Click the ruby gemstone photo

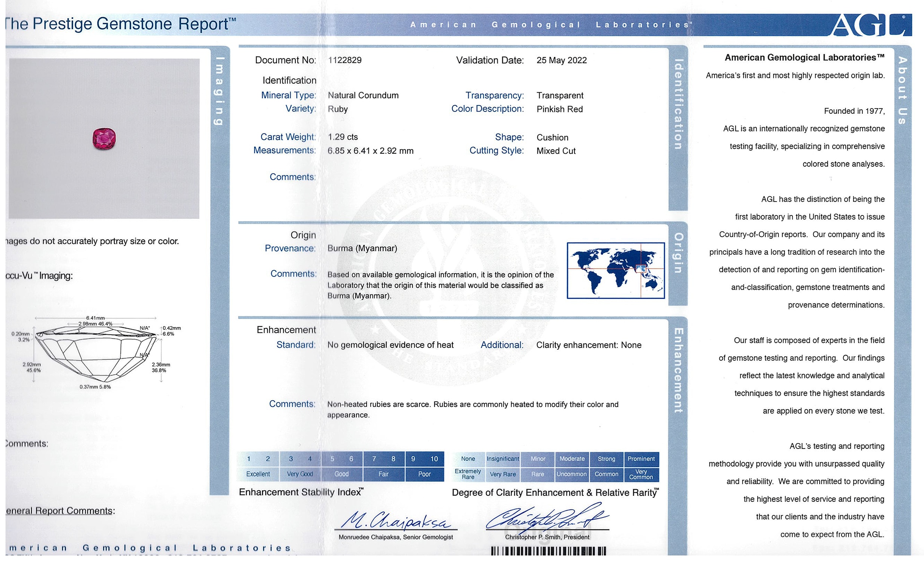(104, 138)
